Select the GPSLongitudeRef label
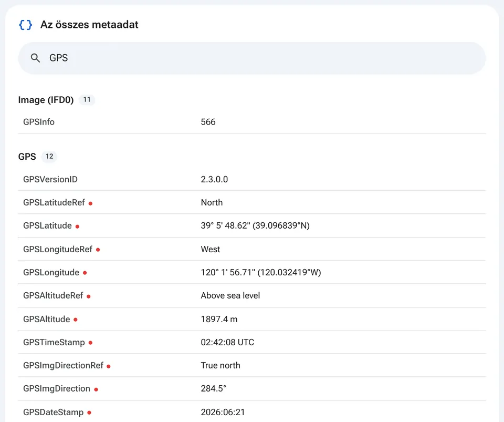Viewport: 504px width, 422px height. pyautogui.click(x=58, y=250)
